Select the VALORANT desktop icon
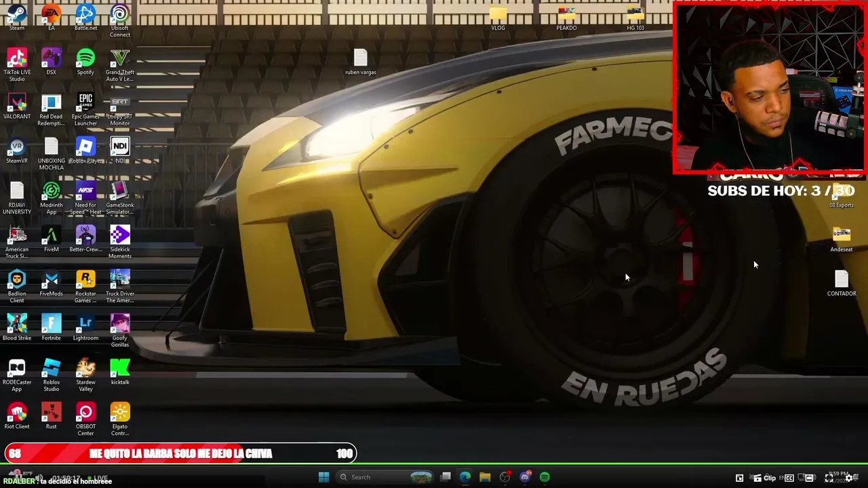This screenshot has width=868, height=488. point(17,106)
